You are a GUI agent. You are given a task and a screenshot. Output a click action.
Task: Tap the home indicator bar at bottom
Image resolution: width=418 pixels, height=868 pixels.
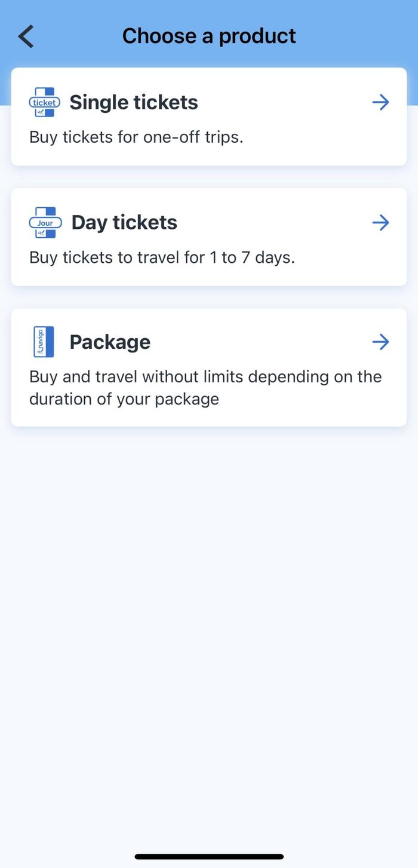pyautogui.click(x=209, y=857)
